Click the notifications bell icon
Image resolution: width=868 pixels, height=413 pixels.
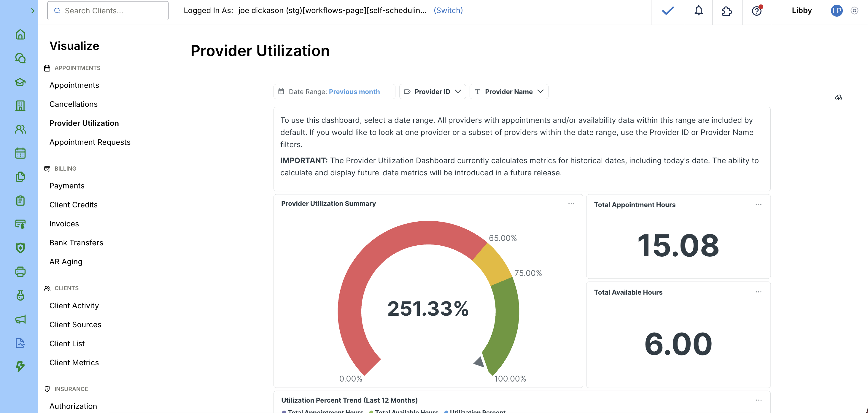[699, 11]
